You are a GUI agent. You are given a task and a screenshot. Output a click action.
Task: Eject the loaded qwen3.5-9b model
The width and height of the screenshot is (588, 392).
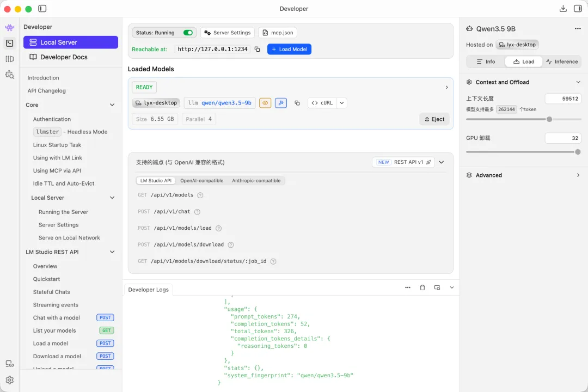[434, 119]
